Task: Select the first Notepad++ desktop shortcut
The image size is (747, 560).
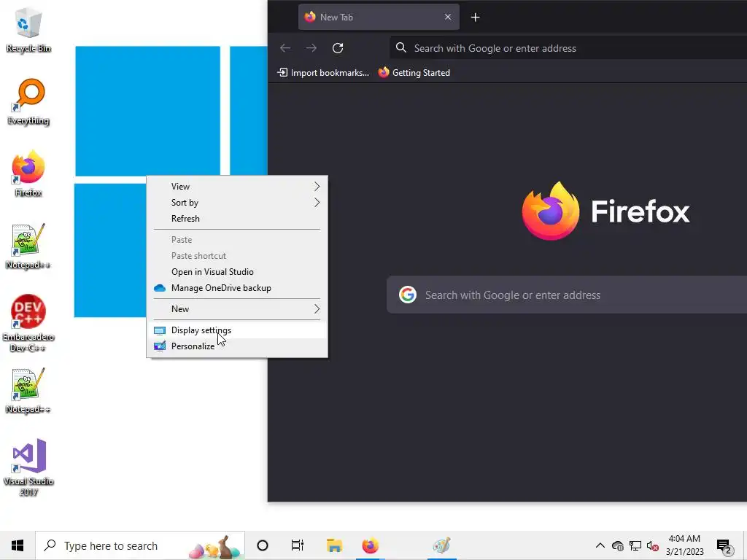Action: click(28, 246)
